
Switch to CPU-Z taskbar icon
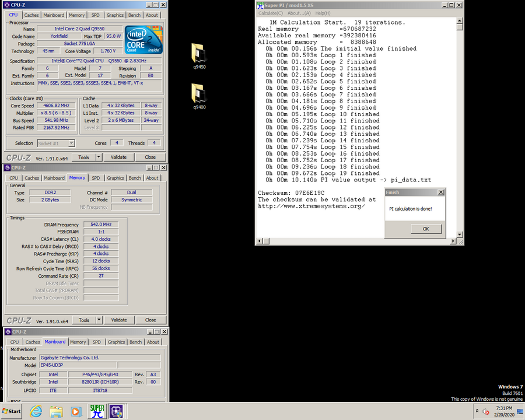[117, 411]
